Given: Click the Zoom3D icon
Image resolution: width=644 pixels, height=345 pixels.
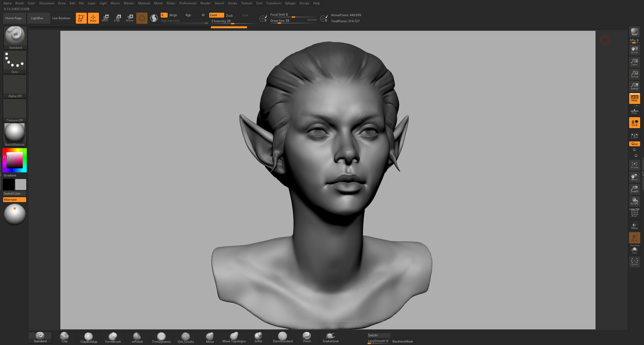Looking at the screenshot, I should coord(634,189).
